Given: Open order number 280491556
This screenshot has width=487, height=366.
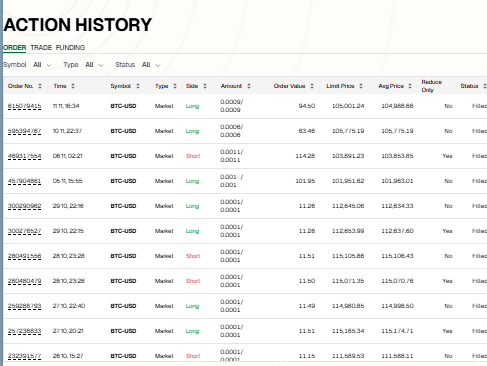Looking at the screenshot, I should coord(24,256).
